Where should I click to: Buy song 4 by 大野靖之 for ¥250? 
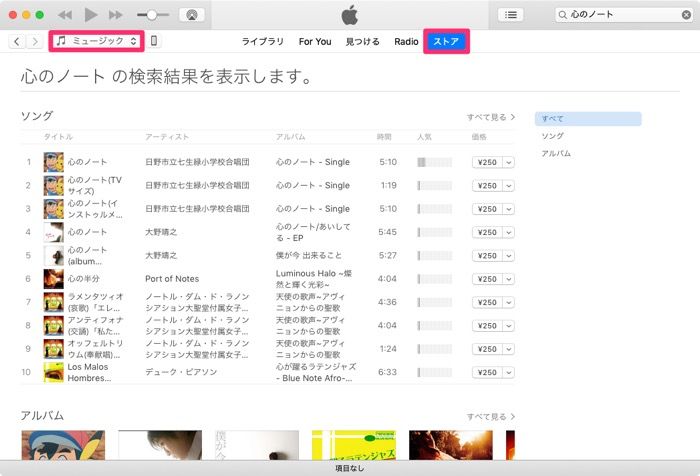pos(487,232)
